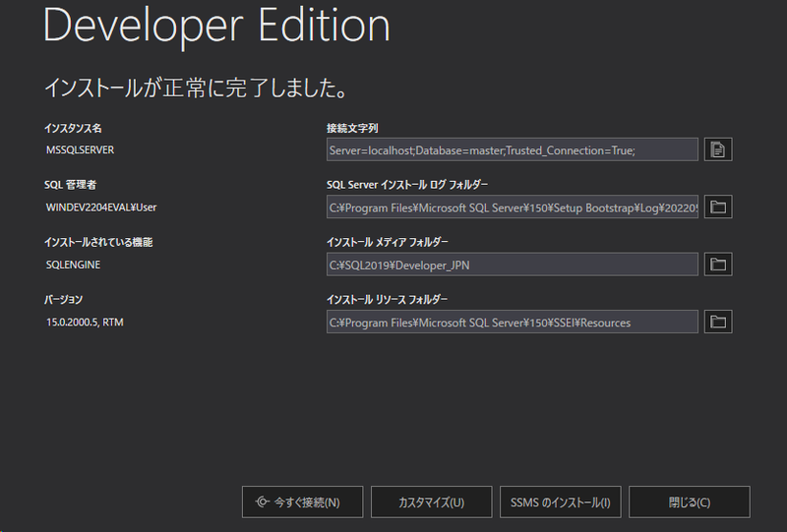This screenshot has height=532, width=787.
Task: Click the SQL Server インストール ログ フォルダー label
Action: [407, 185]
